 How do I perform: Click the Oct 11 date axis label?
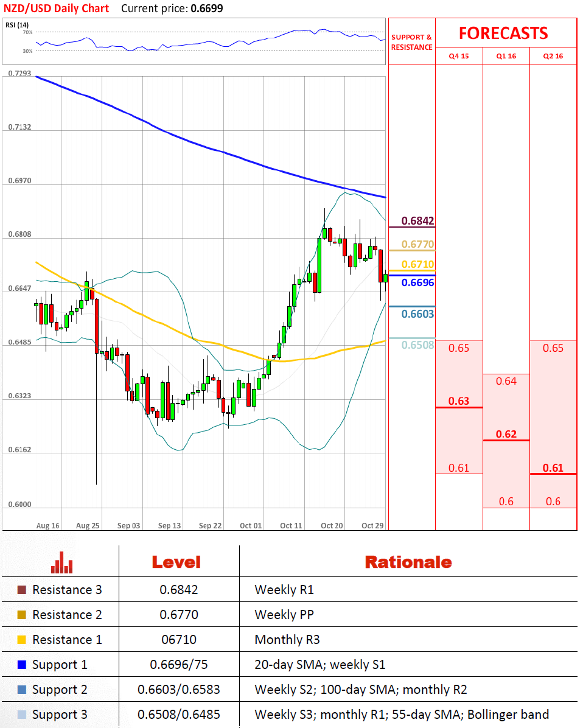click(x=291, y=525)
